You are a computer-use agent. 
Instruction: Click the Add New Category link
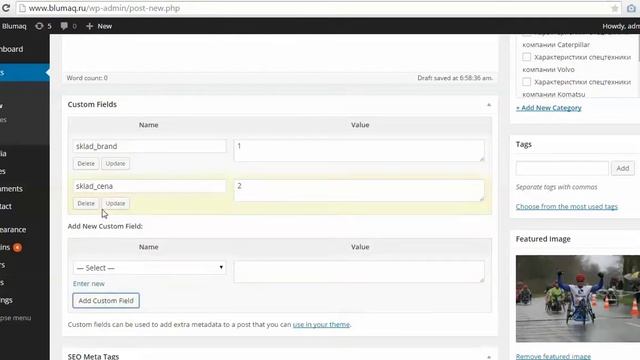549,108
